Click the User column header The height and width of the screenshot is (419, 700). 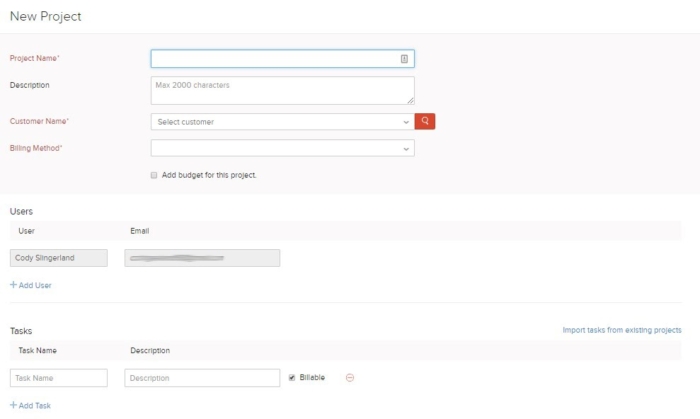(27, 231)
